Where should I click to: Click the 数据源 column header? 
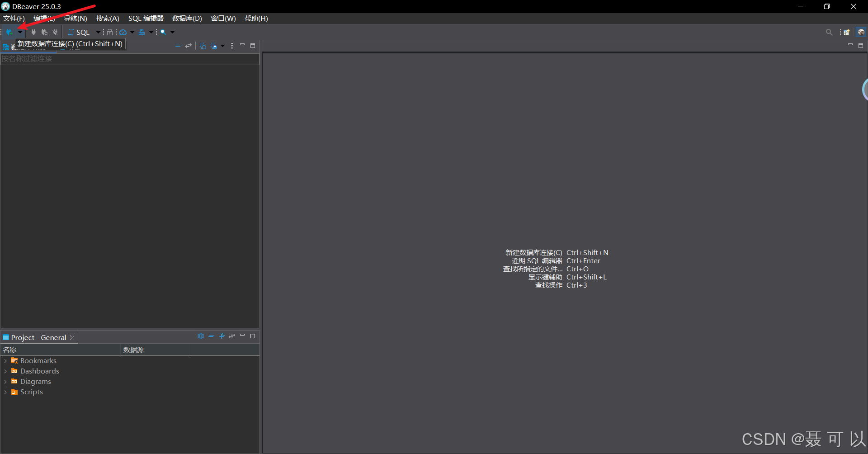(156, 350)
